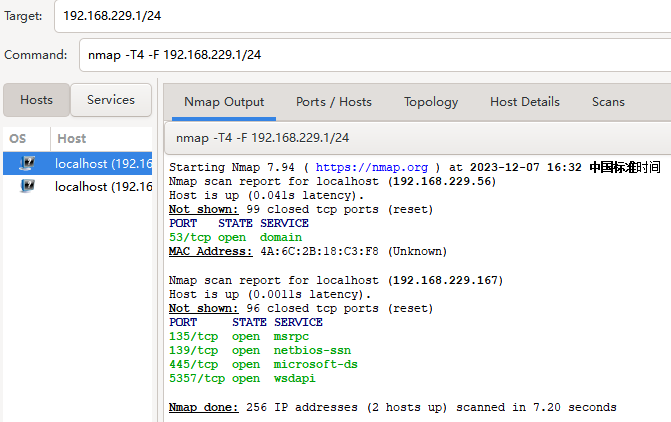Click the Target input field

pos(362,16)
